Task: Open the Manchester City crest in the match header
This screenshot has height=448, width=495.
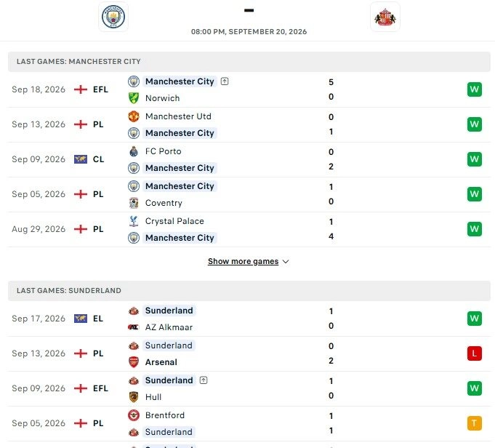Action: pos(113,17)
